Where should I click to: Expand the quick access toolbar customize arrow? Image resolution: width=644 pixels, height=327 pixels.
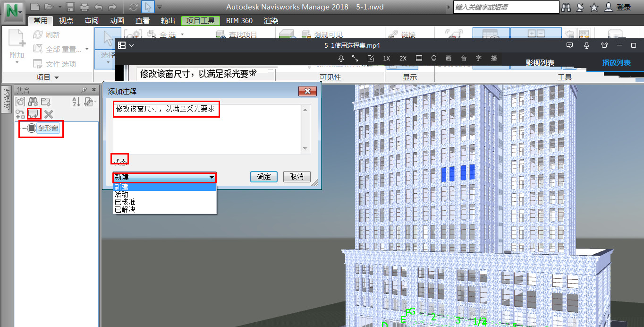160,7
